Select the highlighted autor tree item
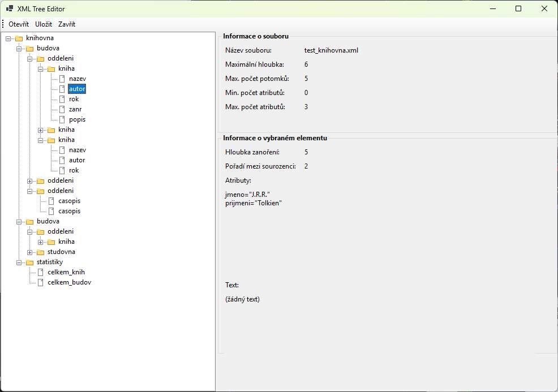 pos(77,89)
